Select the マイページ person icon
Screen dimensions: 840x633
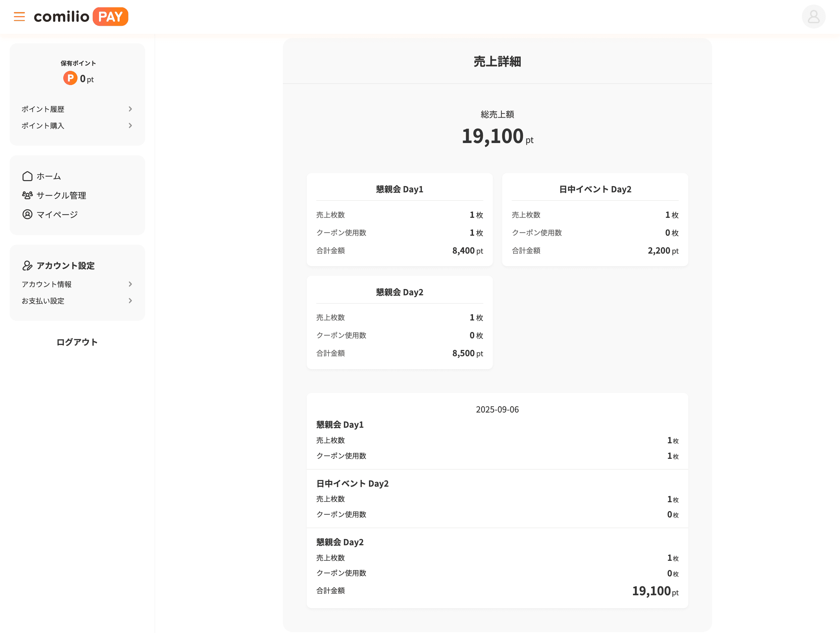(x=27, y=215)
